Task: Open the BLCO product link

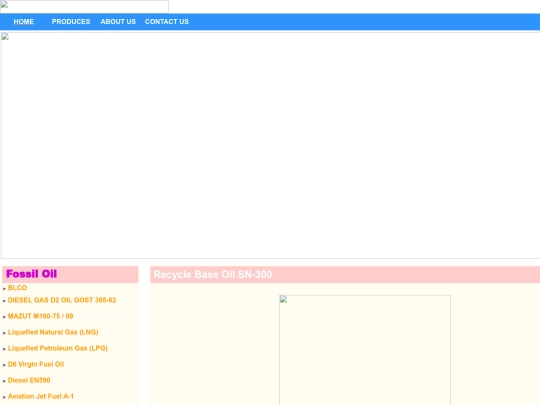Action: [17, 288]
